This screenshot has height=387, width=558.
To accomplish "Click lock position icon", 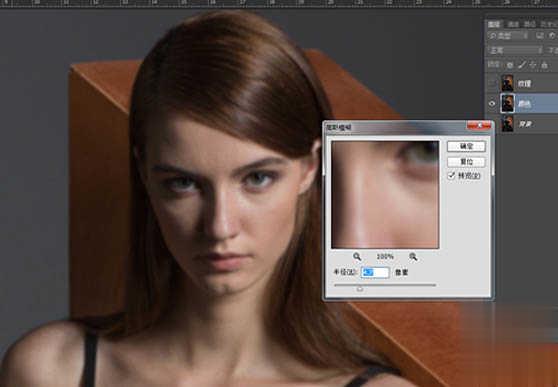I will pos(533,65).
